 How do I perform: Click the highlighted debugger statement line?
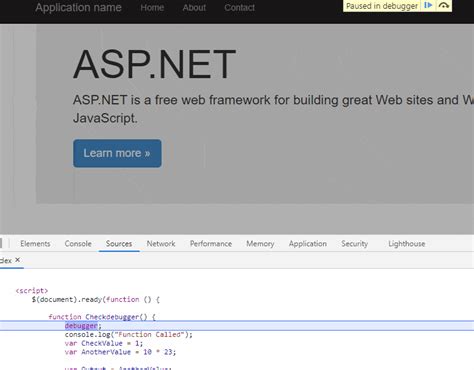coord(237,326)
